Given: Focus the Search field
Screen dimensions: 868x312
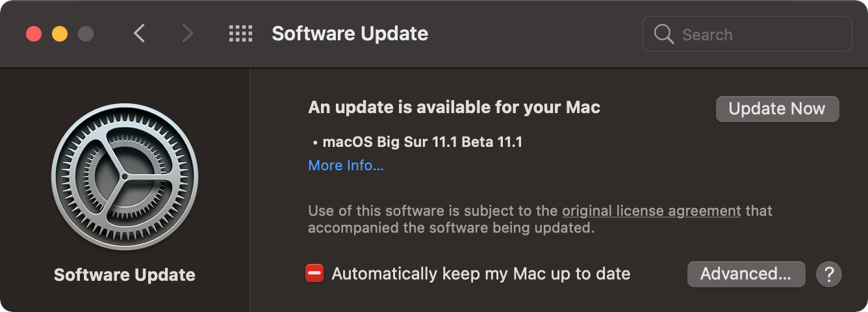Looking at the screenshot, I should point(747,34).
